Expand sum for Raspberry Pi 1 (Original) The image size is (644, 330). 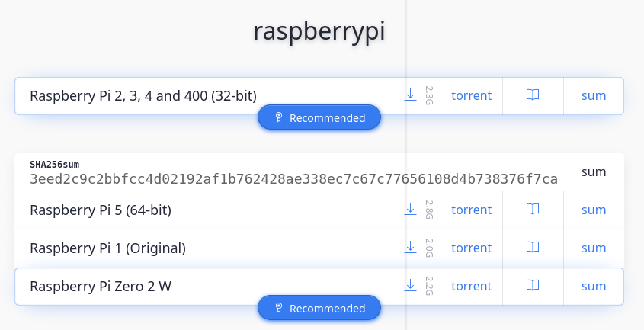click(x=594, y=248)
